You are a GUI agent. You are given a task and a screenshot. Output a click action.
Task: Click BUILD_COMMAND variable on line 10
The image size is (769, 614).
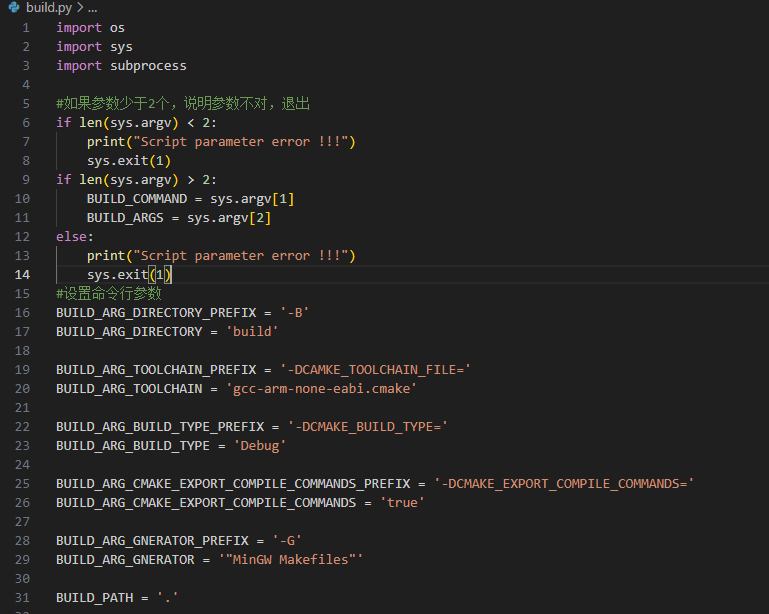click(137, 199)
